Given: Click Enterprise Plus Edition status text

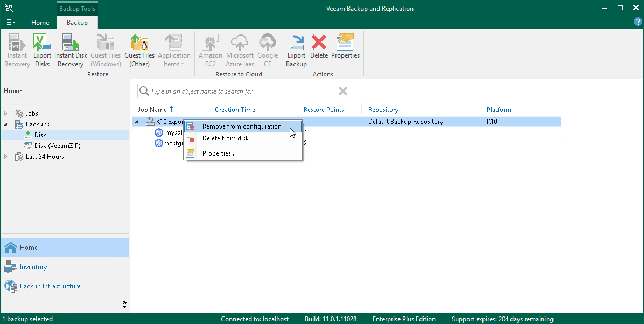Looking at the screenshot, I should [x=404, y=319].
